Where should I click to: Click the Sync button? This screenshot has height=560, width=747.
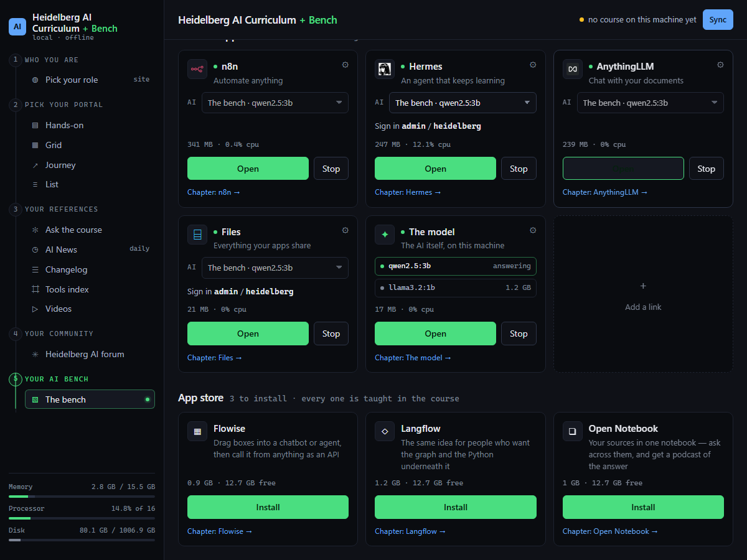point(718,19)
